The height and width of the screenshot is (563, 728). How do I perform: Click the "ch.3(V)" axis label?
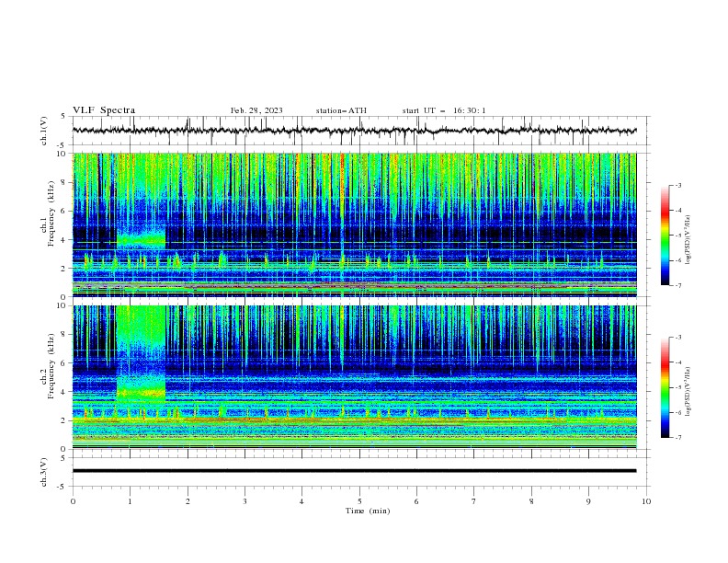pyautogui.click(x=43, y=472)
